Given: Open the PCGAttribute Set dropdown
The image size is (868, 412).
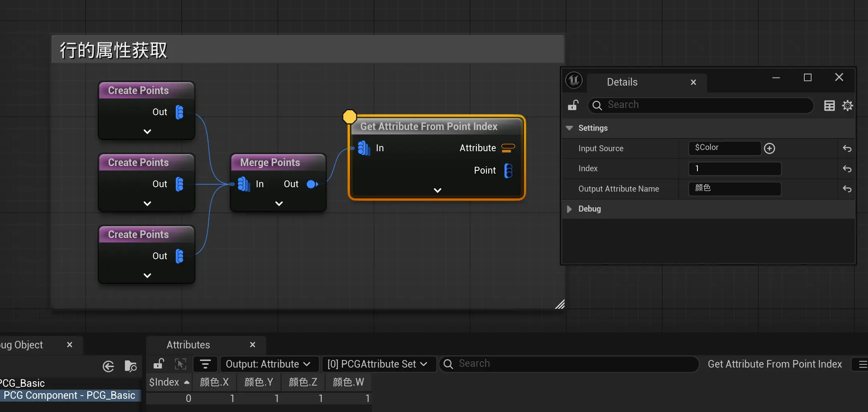Looking at the screenshot, I should pos(378,364).
